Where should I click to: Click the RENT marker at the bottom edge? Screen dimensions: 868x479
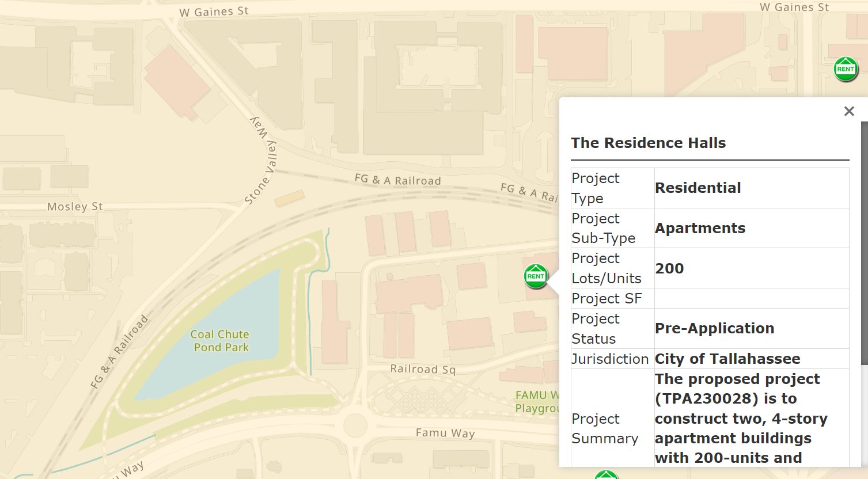[605, 476]
